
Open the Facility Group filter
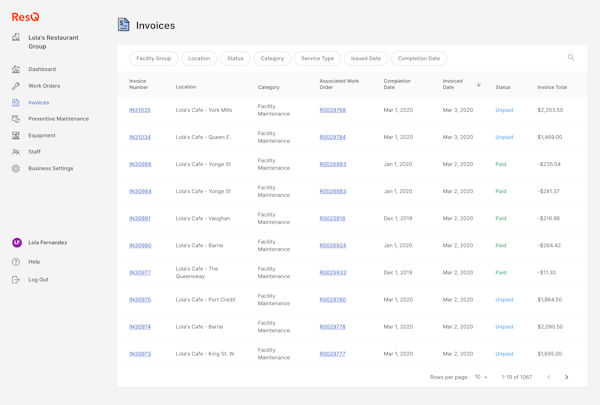pyautogui.click(x=153, y=58)
